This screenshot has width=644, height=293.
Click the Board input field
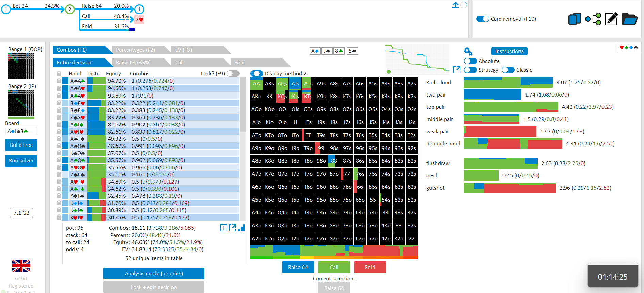pos(21,131)
